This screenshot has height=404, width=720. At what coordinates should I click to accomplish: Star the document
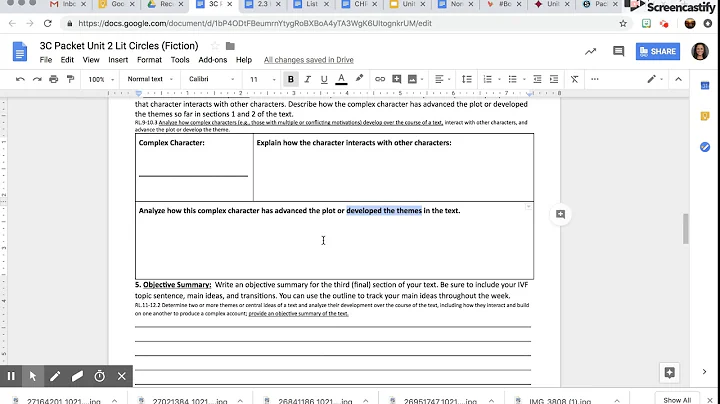pos(214,46)
